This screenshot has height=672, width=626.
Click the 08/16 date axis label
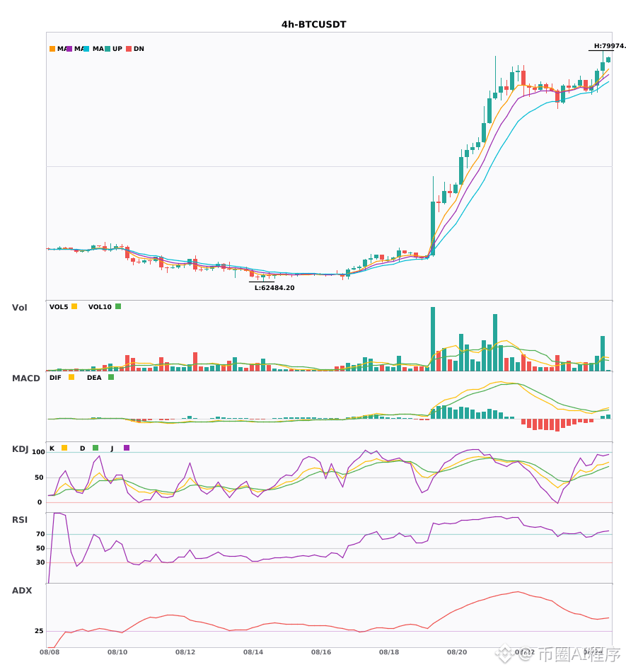321,652
